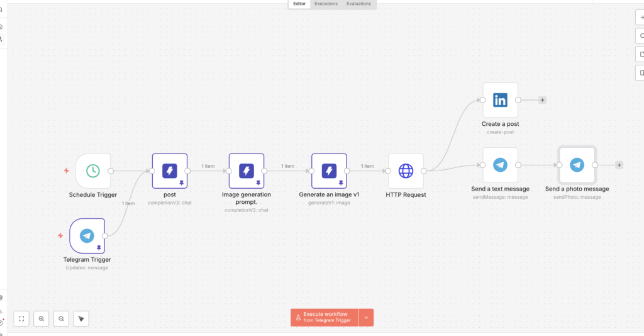
Task: Open the Telegram Trigger node
Action: (87, 236)
